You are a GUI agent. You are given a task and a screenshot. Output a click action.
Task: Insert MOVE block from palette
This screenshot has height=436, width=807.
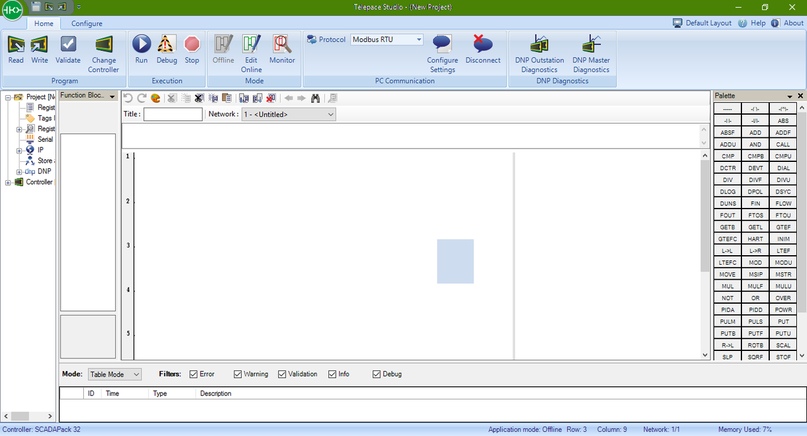point(727,274)
